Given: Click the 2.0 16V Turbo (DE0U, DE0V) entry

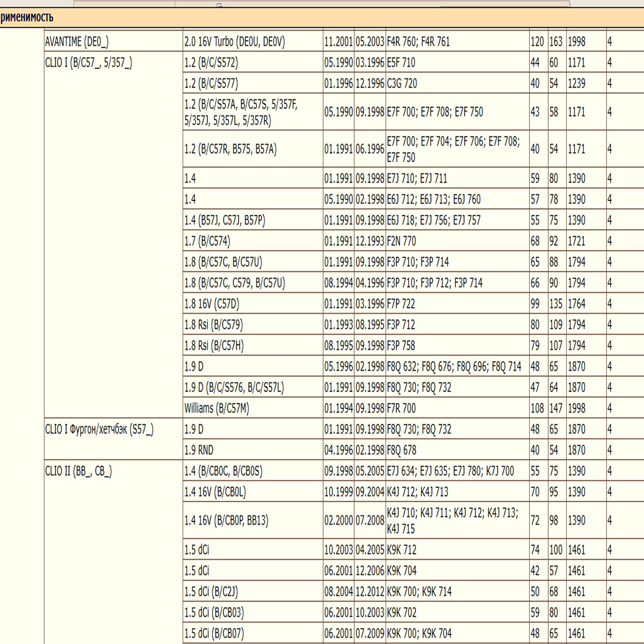Looking at the screenshot, I should [235, 41].
